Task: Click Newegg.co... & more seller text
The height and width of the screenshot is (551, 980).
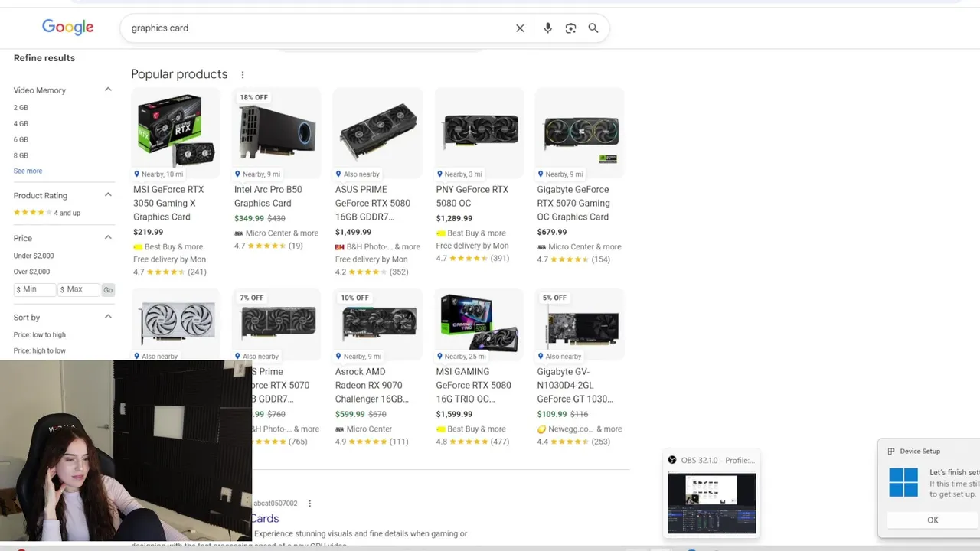Action: [580, 429]
